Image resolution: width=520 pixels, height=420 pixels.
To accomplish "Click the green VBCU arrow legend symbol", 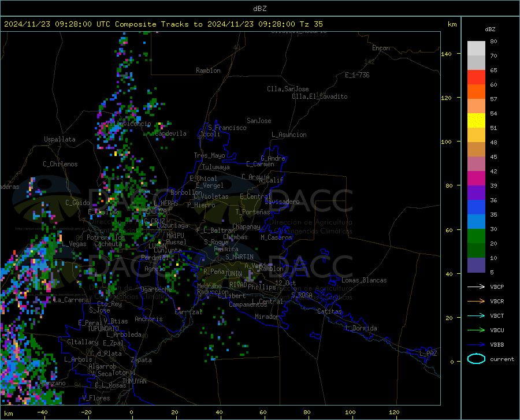I will [x=476, y=330].
